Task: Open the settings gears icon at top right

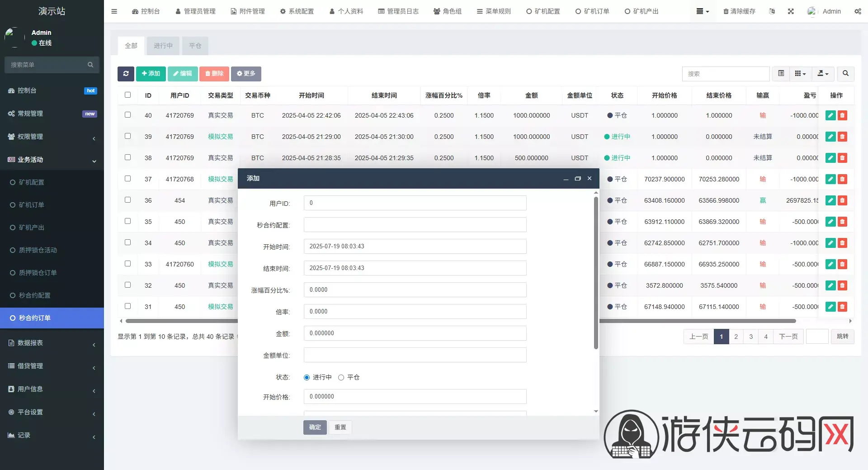Action: coord(858,11)
